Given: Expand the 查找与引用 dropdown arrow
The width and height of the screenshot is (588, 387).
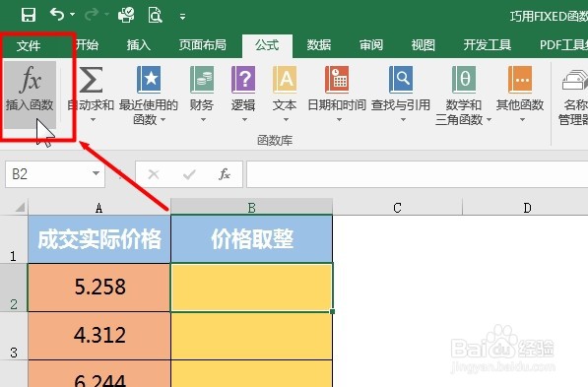Looking at the screenshot, I should click(x=403, y=120).
